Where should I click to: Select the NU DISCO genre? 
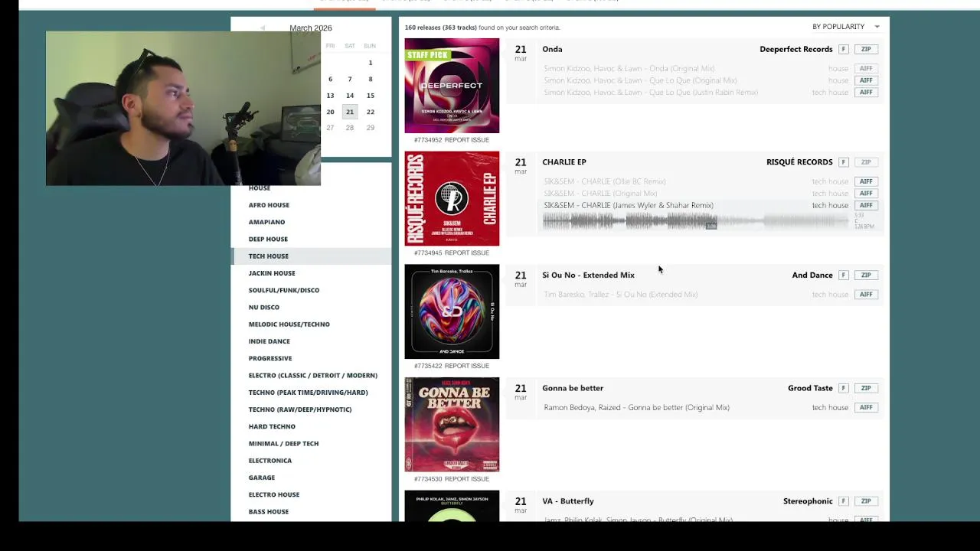tap(264, 308)
